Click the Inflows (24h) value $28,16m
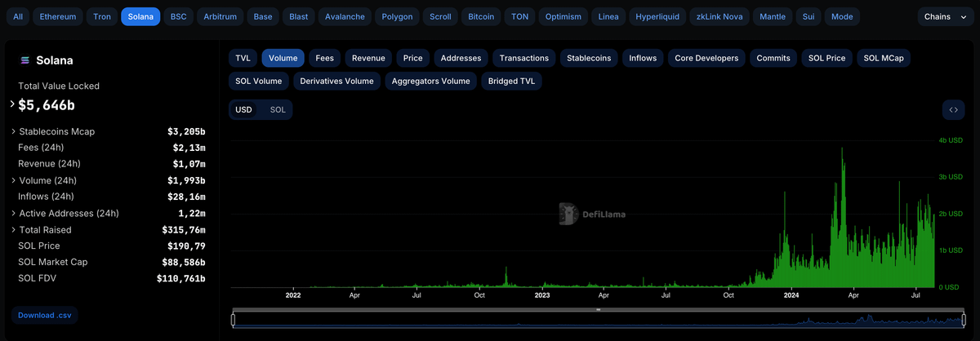980x341 pixels. (x=186, y=197)
